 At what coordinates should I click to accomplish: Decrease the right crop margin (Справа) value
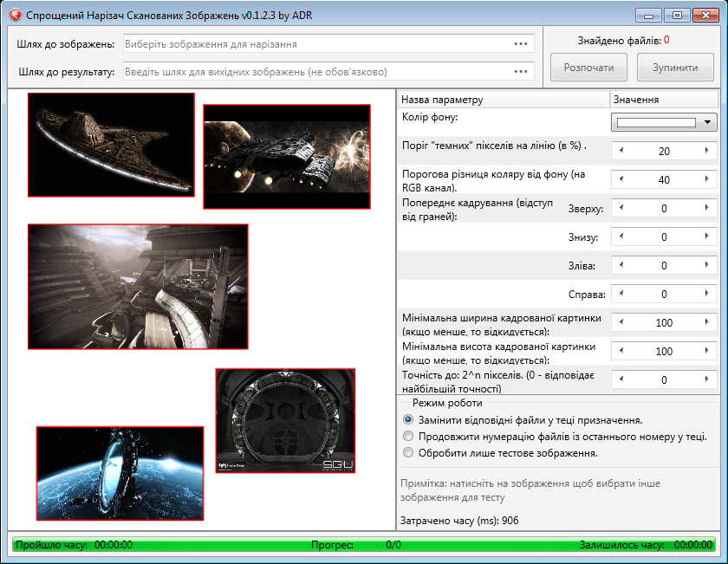click(x=621, y=294)
